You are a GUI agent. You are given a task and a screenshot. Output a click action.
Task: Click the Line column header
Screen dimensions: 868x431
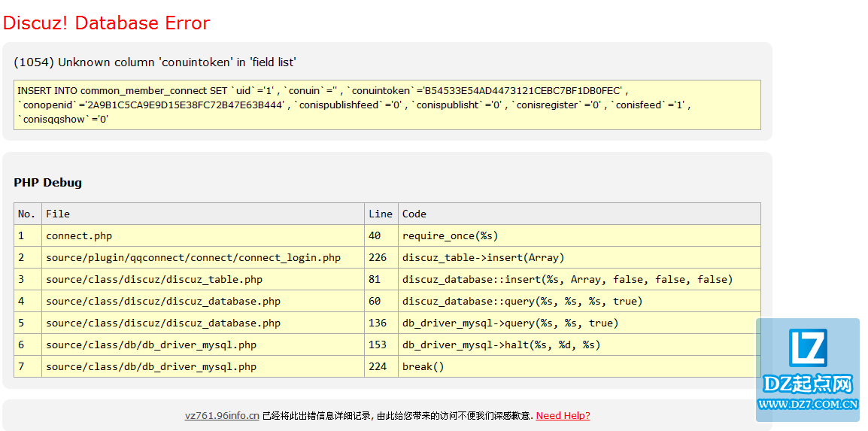[x=381, y=214]
